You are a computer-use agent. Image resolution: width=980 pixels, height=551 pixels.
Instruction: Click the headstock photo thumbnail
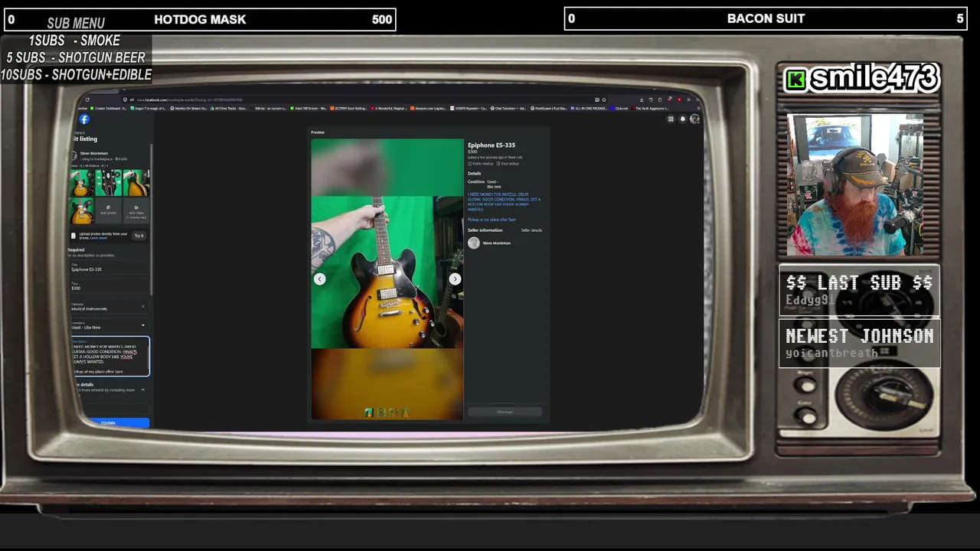point(109,183)
